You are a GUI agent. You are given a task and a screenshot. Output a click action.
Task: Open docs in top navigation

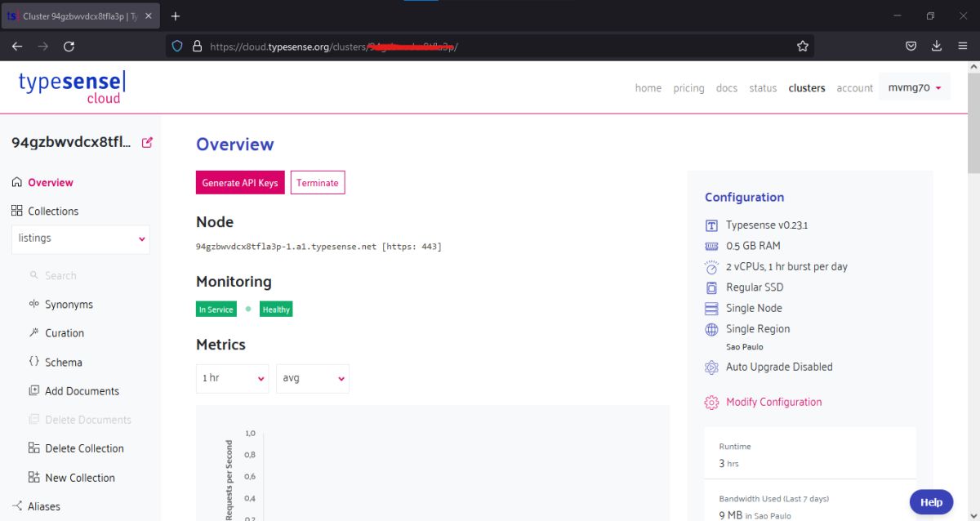tap(727, 88)
